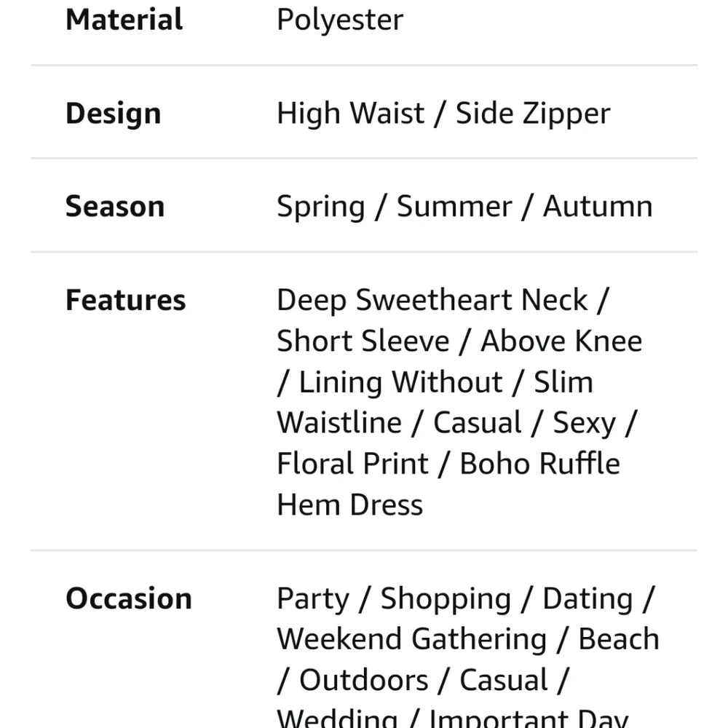Click the High Waist text
728x728 pixels.
coord(350,114)
